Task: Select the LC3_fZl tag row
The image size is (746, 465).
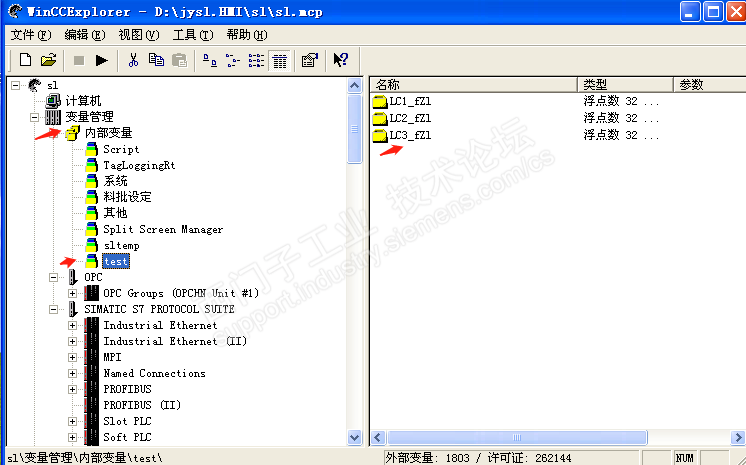Action: 410,135
